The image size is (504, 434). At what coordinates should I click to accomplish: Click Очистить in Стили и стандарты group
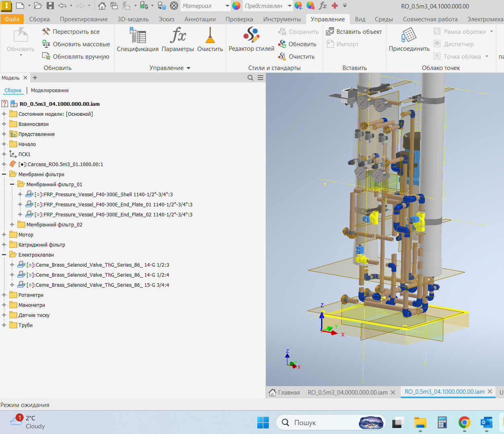point(296,56)
